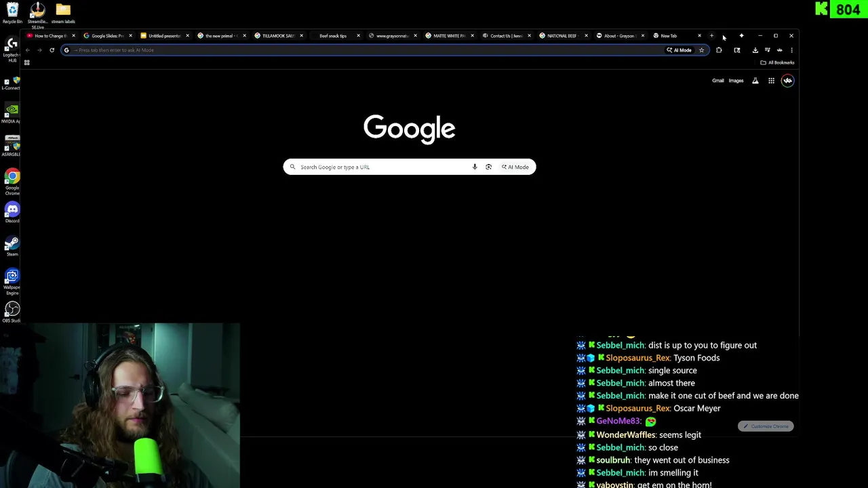Close the Google Slides tab
Image resolution: width=868 pixels, height=488 pixels.
tap(130, 36)
